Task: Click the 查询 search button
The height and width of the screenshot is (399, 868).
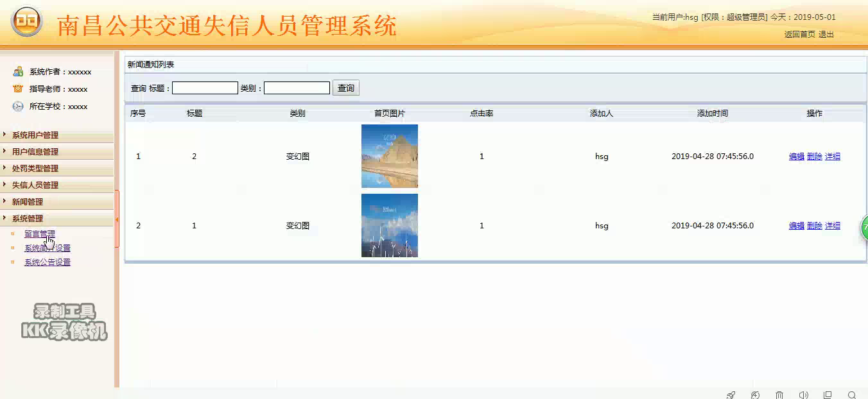Action: [346, 88]
